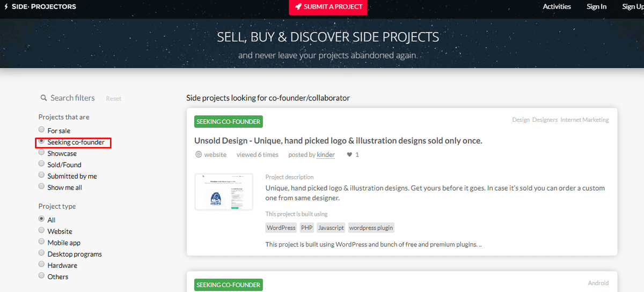Viewport: 644px width, 292px height.
Task: Go to Sign In
Action: (596, 6)
